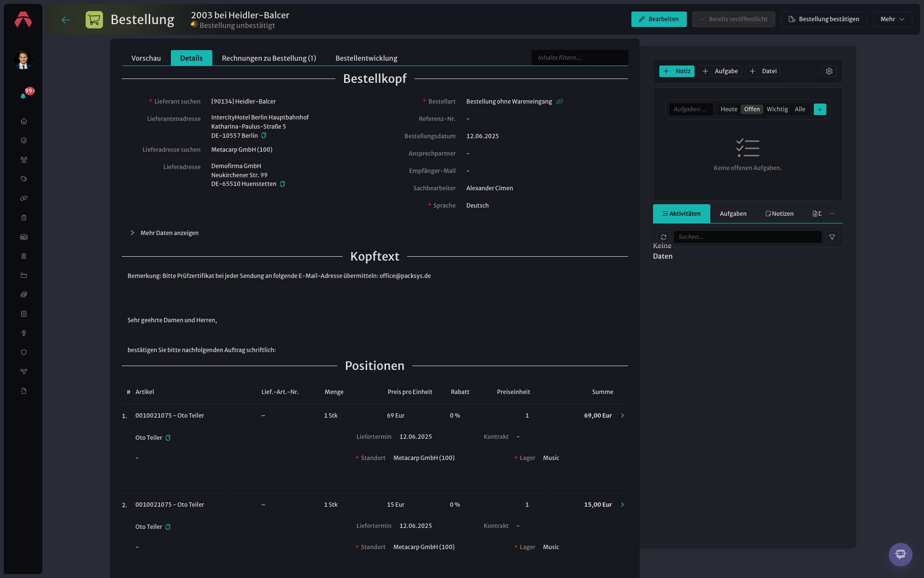Select the Aufgaben tab in activity panel
The image size is (924, 578).
733,214
